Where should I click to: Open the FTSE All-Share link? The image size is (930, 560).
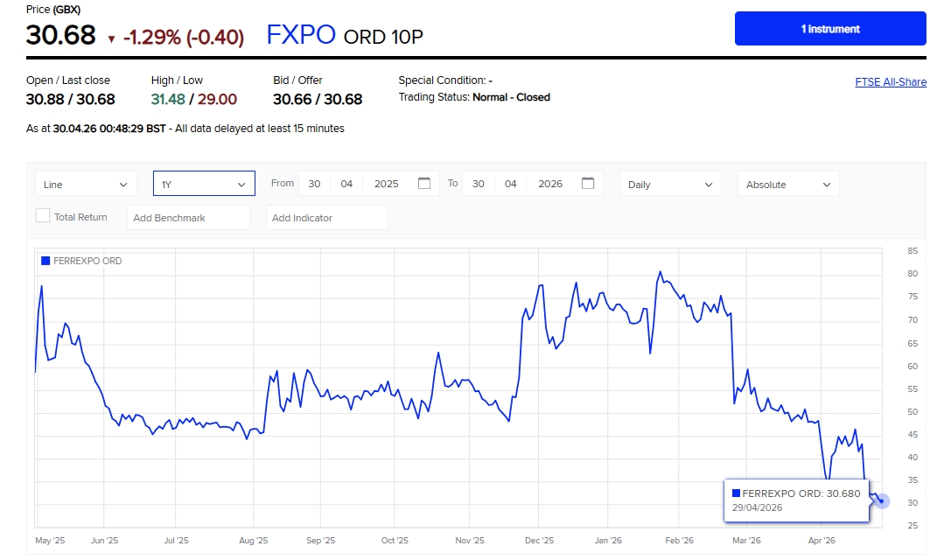[890, 82]
